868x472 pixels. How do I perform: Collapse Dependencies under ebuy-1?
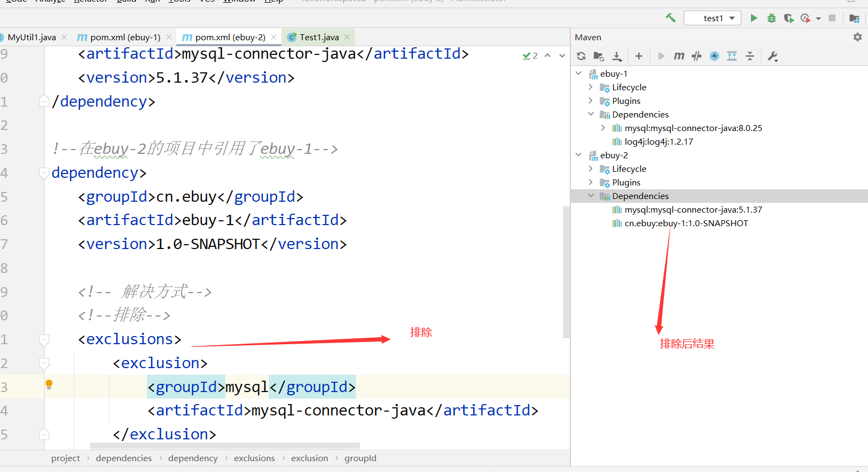click(x=591, y=114)
